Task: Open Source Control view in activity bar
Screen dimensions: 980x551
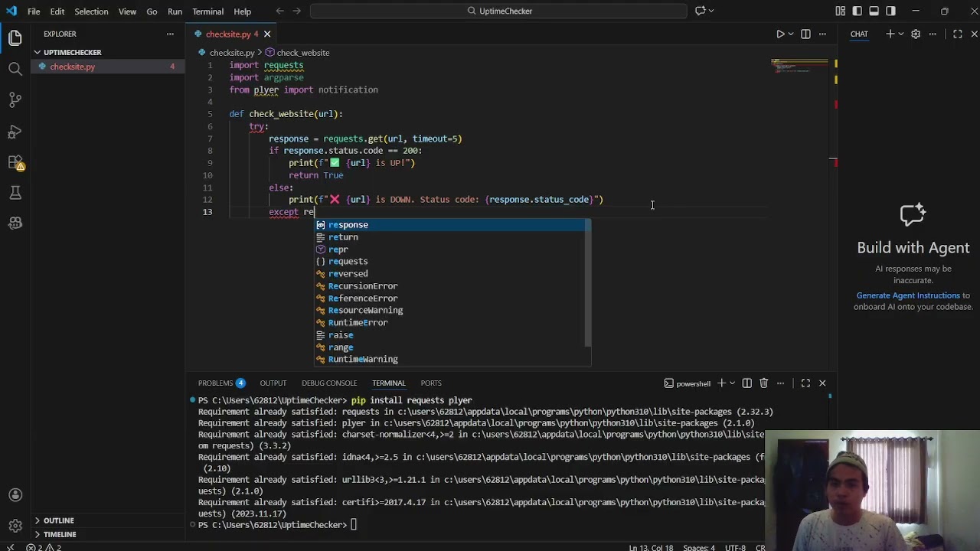Action: click(x=15, y=100)
